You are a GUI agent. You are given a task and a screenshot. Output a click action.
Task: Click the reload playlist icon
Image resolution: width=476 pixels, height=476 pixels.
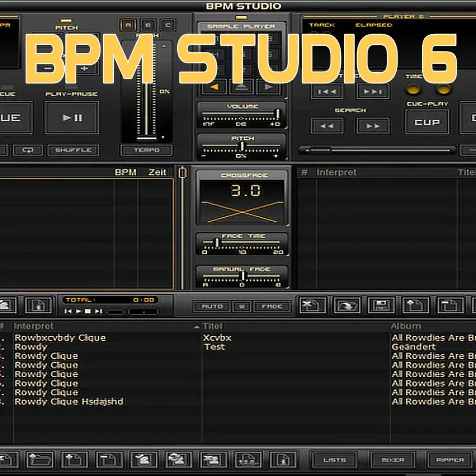347,305
